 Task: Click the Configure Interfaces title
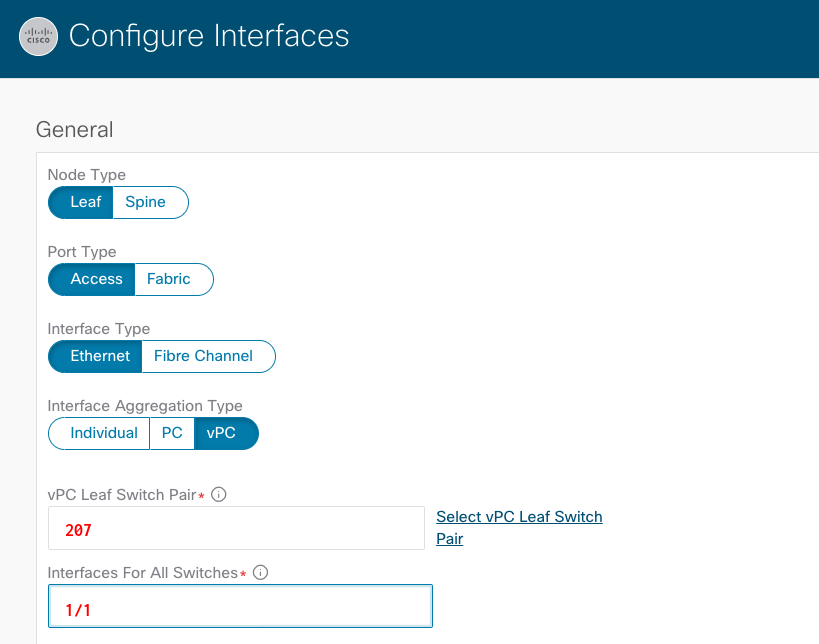(209, 36)
